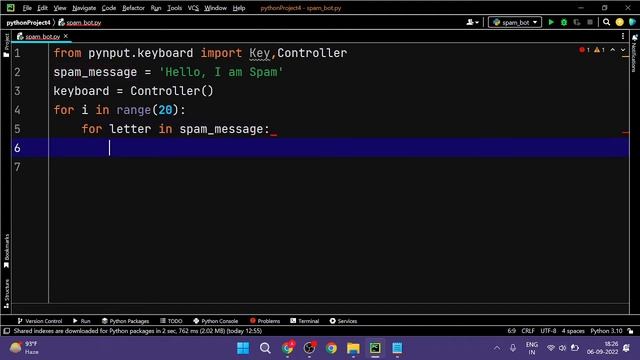
Task: Open the Code With Me icon
Action: (x=633, y=22)
